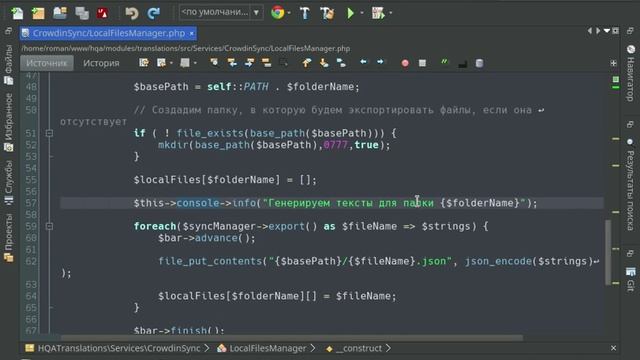Uncomment the line with dark toolbar icon
This screenshot has height=360, width=640.
462,64
